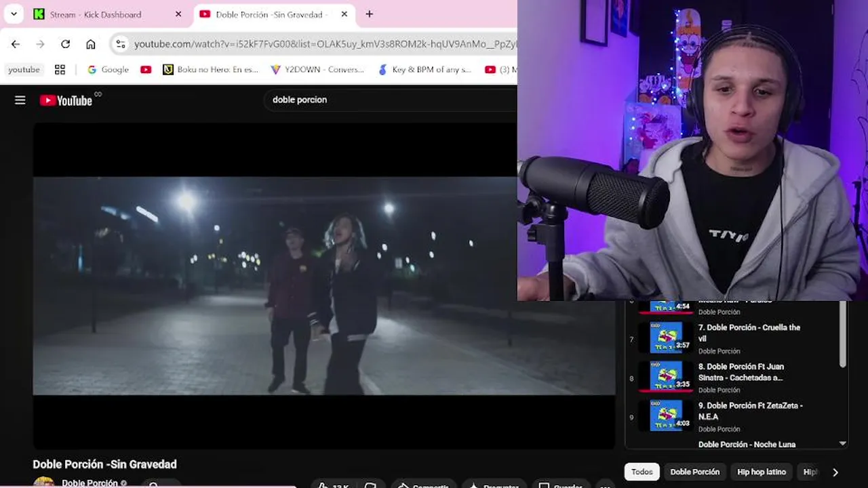Open the Google bookmark
This screenshot has height=488, width=868.
coord(108,70)
